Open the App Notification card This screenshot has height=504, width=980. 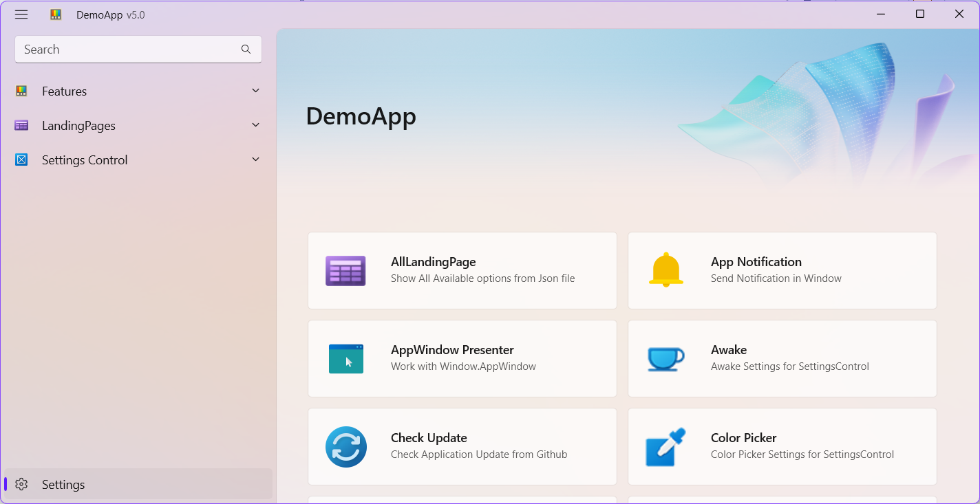pos(782,270)
